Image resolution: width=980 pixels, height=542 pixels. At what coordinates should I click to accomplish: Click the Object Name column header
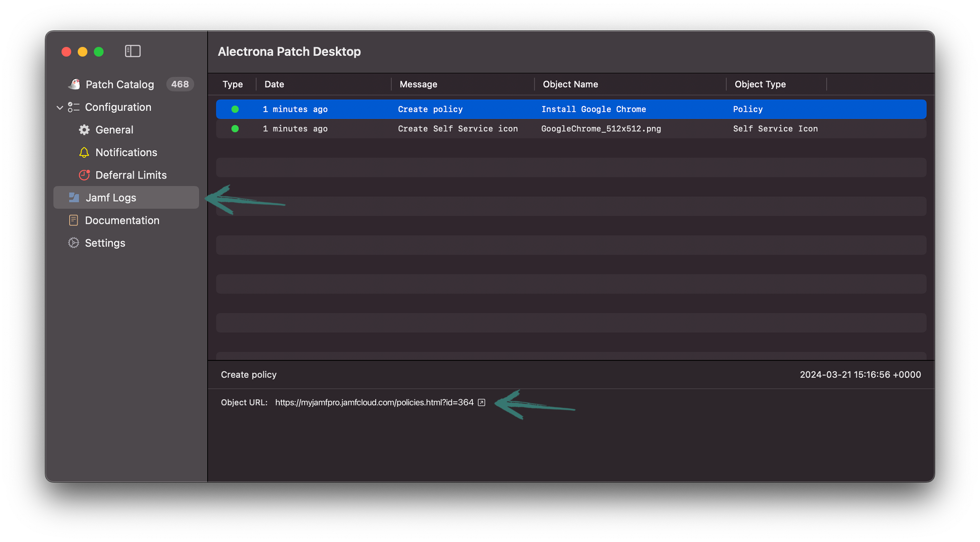point(570,84)
